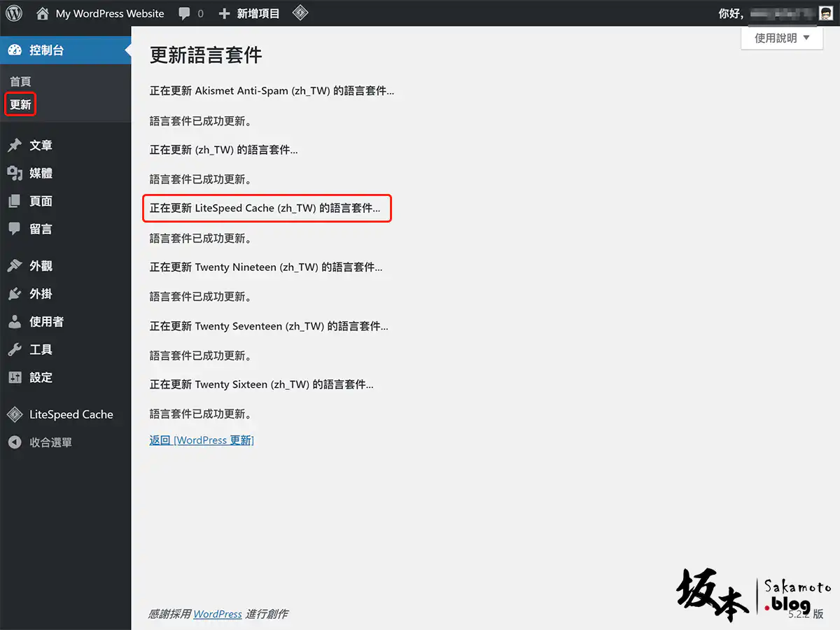
Task: Open the site home icon
Action: (x=43, y=13)
